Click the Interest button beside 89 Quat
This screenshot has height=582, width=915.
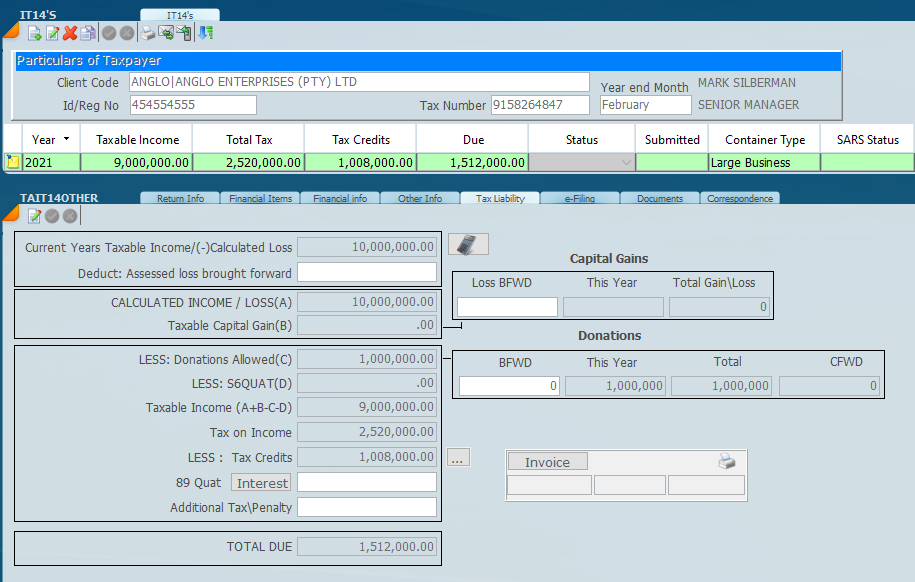pyautogui.click(x=262, y=483)
